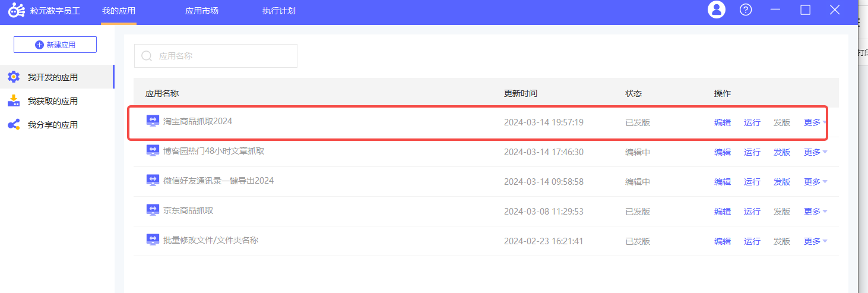Click the 应用名称 column header
This screenshot has height=293, width=868.
point(162,93)
